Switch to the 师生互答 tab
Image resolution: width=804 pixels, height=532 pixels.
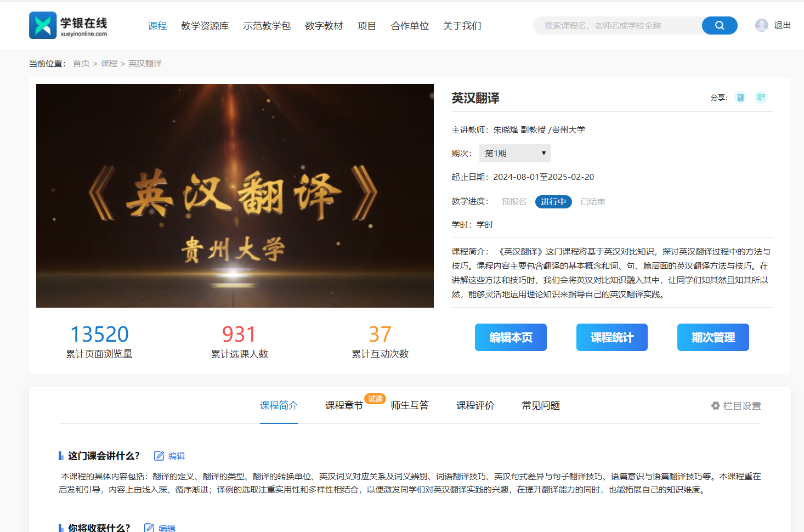[410, 406]
